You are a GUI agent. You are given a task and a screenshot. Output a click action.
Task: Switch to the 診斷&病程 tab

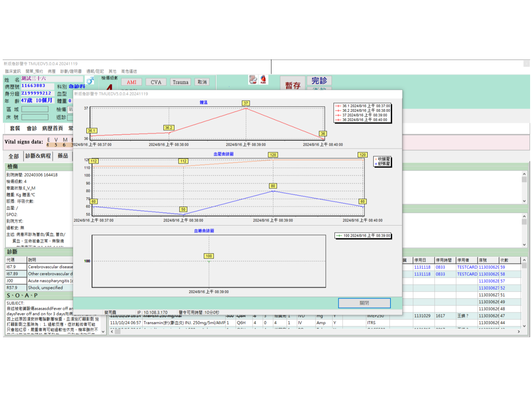point(38,156)
